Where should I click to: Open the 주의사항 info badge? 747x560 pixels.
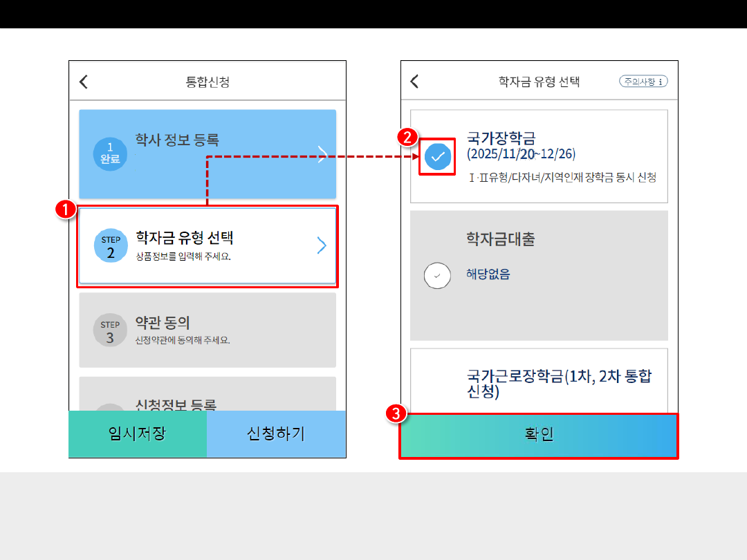pos(643,82)
